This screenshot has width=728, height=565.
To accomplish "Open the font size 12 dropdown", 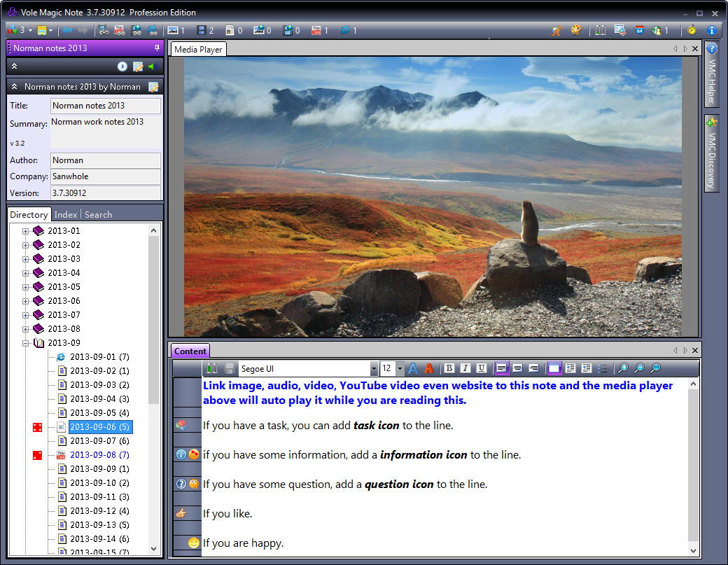I will tap(400, 368).
